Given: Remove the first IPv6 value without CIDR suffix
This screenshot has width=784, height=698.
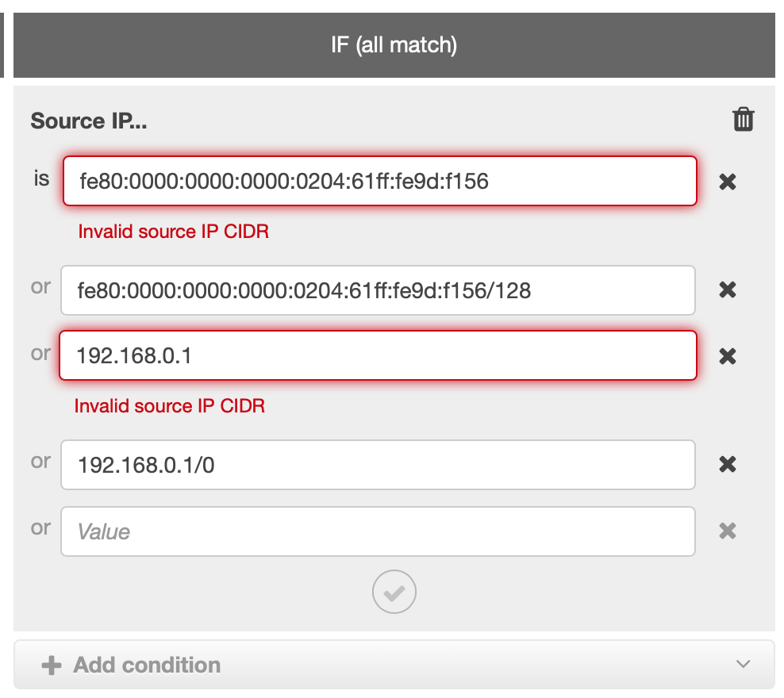Looking at the screenshot, I should pos(728,182).
